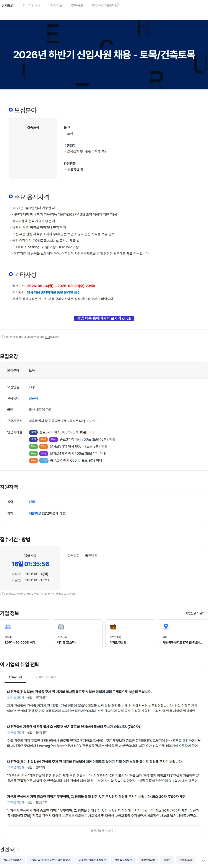The image size is (208, 868).
Task: Click the 잡아바 추천 TOP 기업 온라인 채용관 tag
Action: [x=50, y=860]
